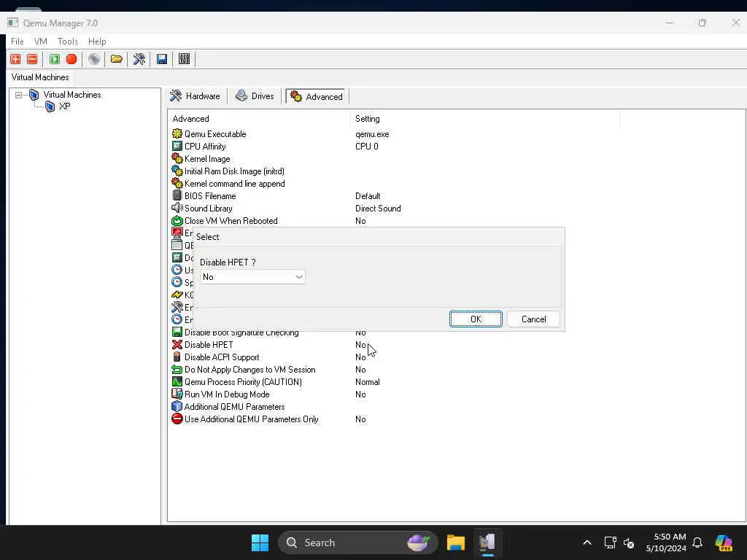This screenshot has height=560, width=747.
Task: Click the Disable Boot Signature Checking floppy icon
Action: coord(177,332)
